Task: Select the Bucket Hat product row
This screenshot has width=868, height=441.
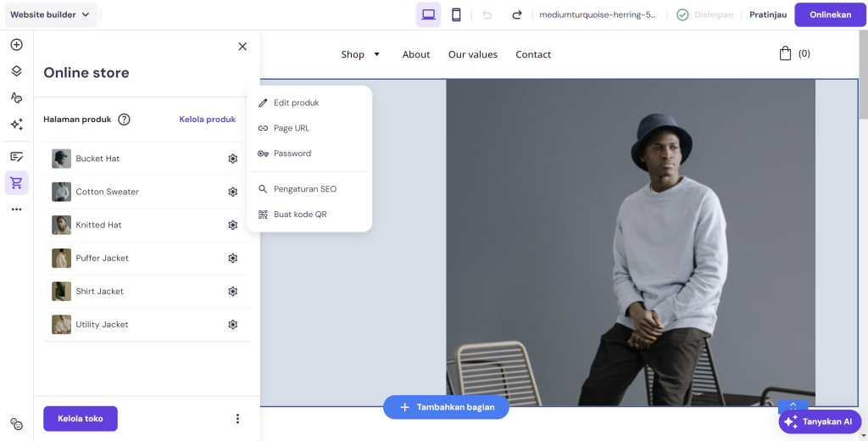Action: pos(147,159)
